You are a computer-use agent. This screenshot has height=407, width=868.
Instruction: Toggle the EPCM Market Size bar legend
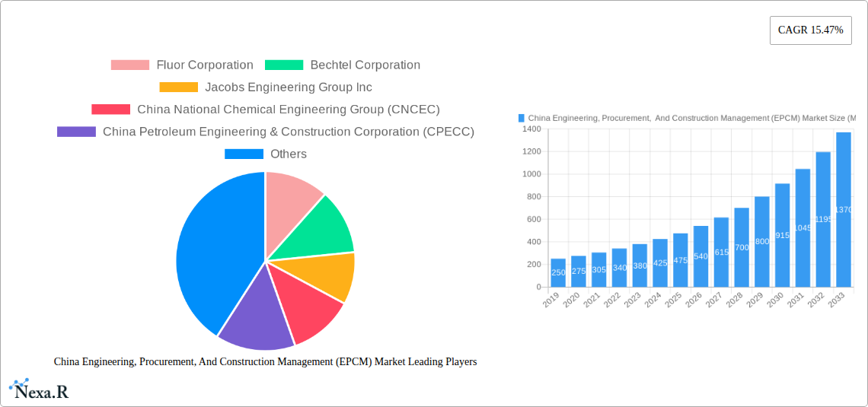click(685, 118)
